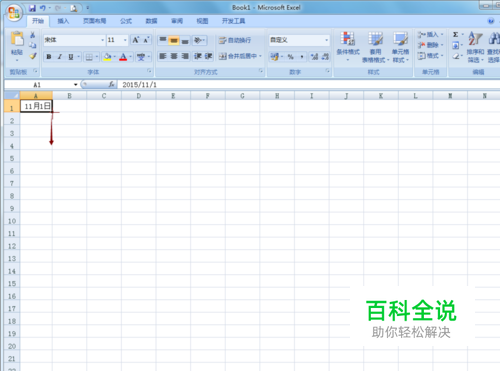Screen dimensions: 500x371
Task: Cut the selection with the scissors icon
Action: pos(33,35)
